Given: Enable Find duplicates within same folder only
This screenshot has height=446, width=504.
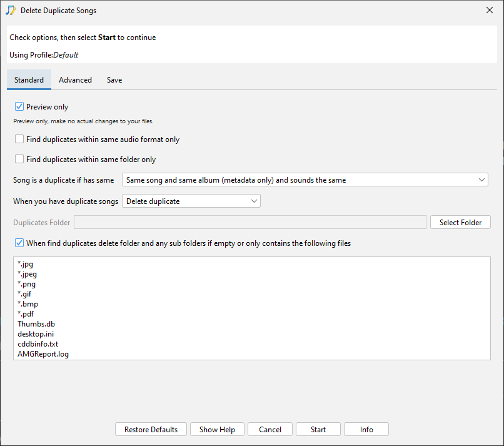Looking at the screenshot, I should pyautogui.click(x=19, y=159).
